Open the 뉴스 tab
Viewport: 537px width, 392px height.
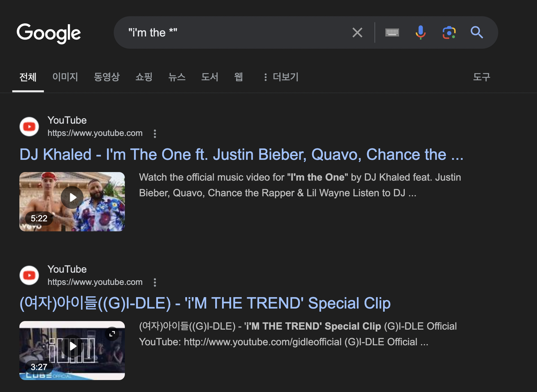[177, 77]
